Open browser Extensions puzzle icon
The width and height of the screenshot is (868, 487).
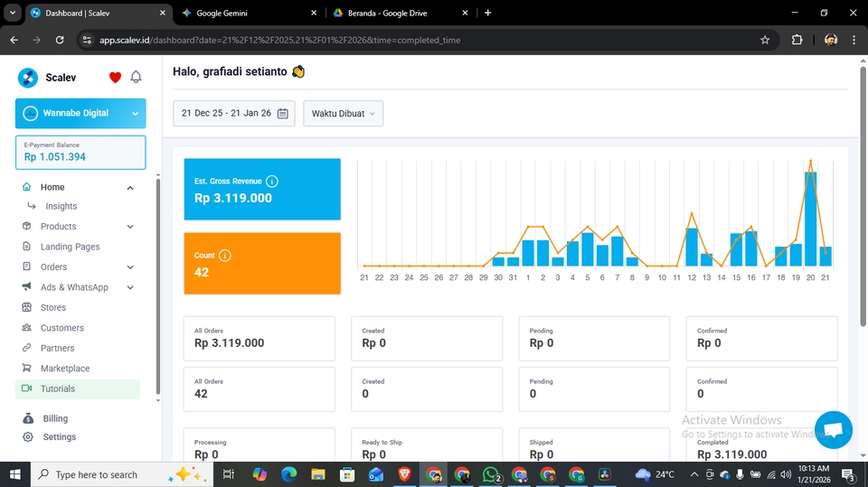pos(797,40)
